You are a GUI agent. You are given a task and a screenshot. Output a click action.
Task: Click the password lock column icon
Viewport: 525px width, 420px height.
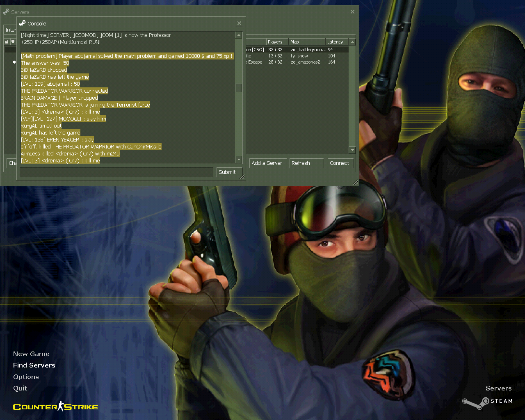(x=7, y=42)
